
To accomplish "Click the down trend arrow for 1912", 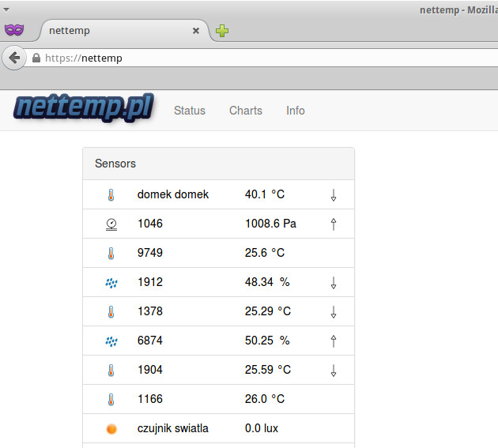I will point(334,283).
